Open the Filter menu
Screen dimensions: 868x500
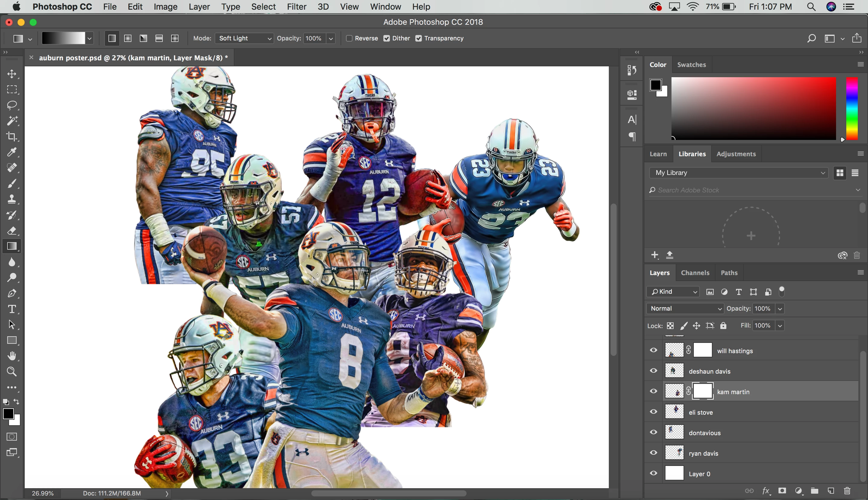pos(296,7)
